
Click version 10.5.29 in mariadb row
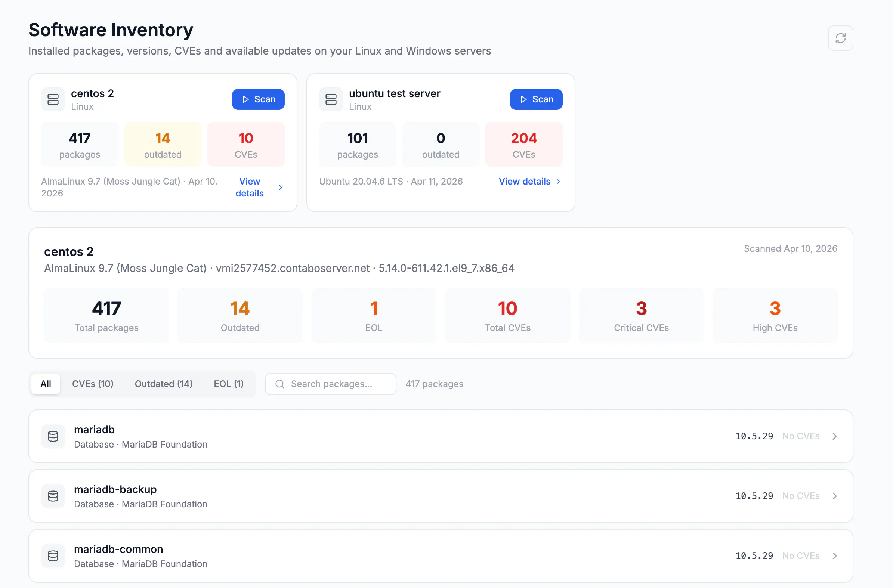coord(754,436)
